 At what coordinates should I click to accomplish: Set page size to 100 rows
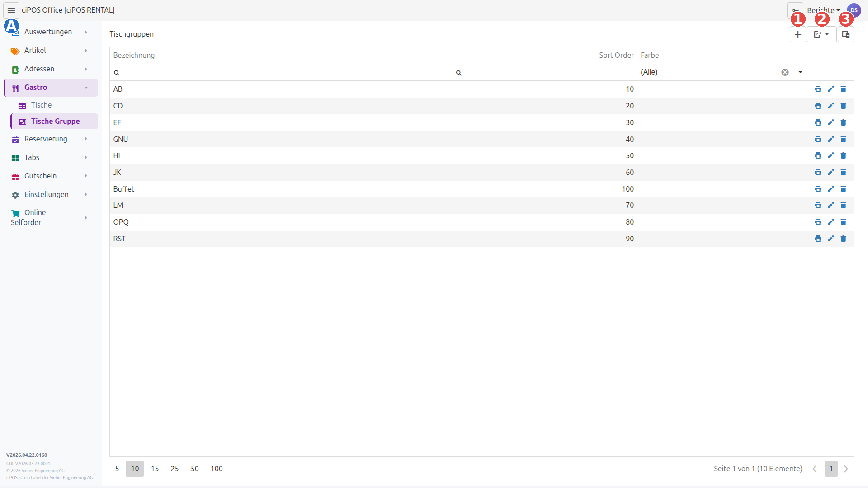pos(217,469)
